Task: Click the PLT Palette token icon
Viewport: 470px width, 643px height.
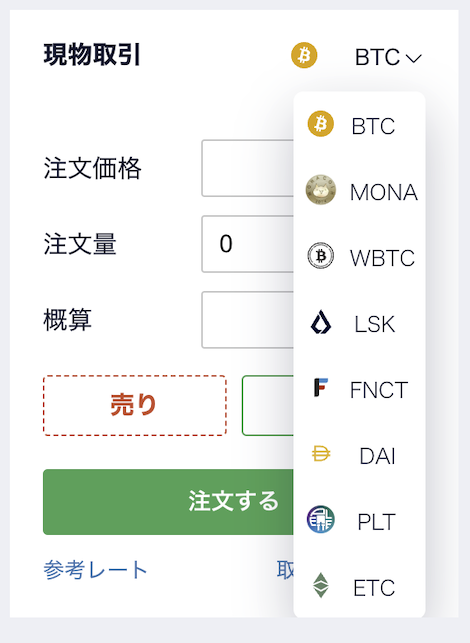Action: [321, 520]
